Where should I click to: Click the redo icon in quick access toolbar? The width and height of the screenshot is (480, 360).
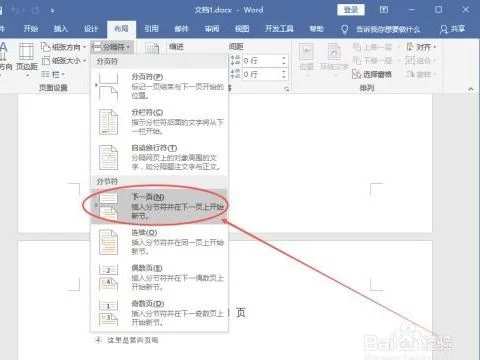(x=36, y=10)
